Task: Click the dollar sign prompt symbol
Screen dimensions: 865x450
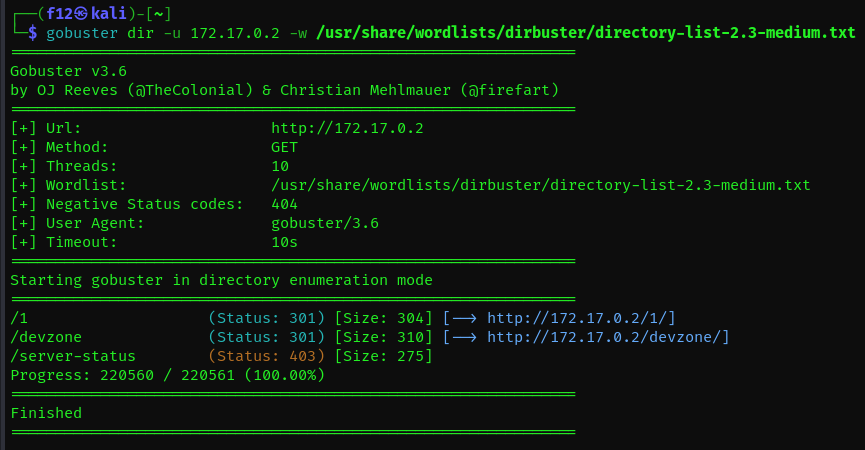Action: (x=33, y=33)
